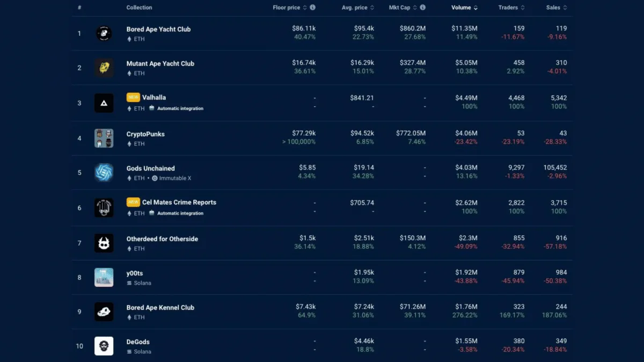The width and height of the screenshot is (644, 362).
Task: Click the $860.2M market cap value
Action: tap(413, 28)
